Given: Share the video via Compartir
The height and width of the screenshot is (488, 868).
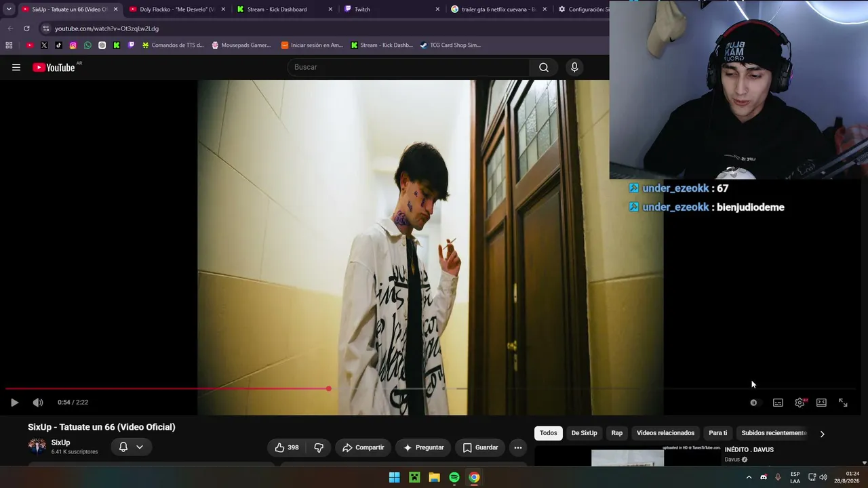Looking at the screenshot, I should coord(363,447).
